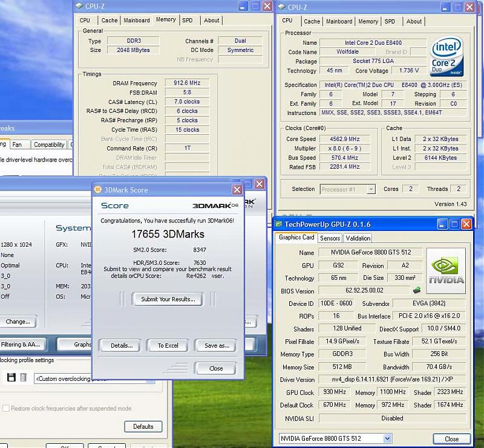
Task: Click the Driver Version field in GPU-Z
Action: pyautogui.click(x=392, y=379)
